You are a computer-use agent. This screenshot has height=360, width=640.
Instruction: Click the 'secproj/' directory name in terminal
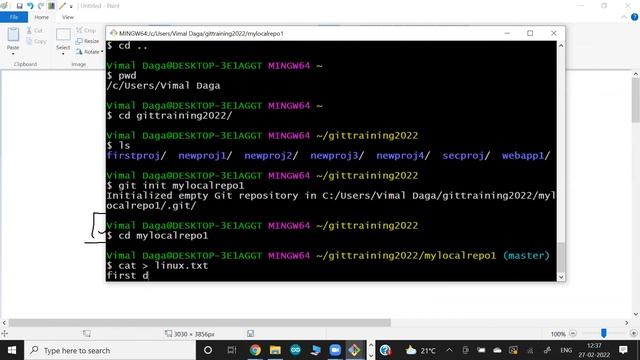[466, 156]
